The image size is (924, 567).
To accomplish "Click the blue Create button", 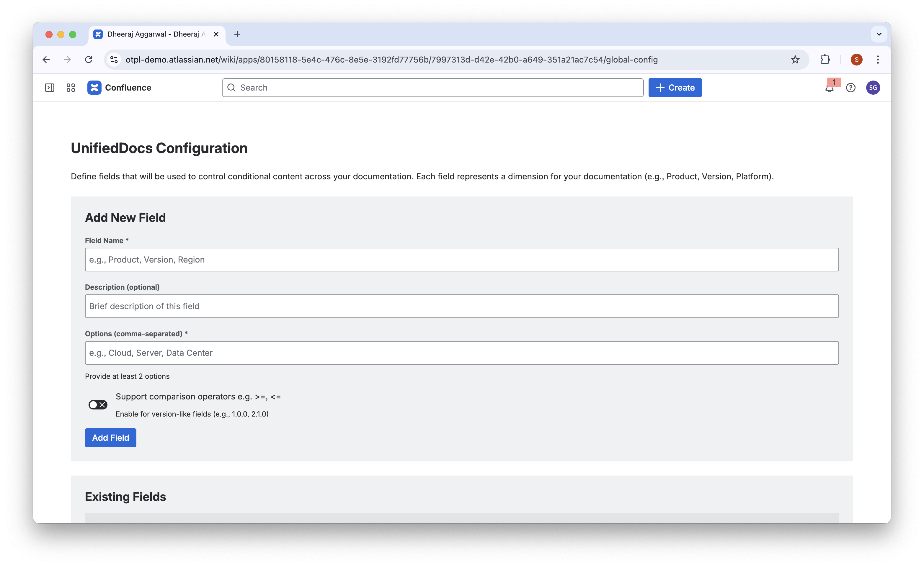I will 675,88.
